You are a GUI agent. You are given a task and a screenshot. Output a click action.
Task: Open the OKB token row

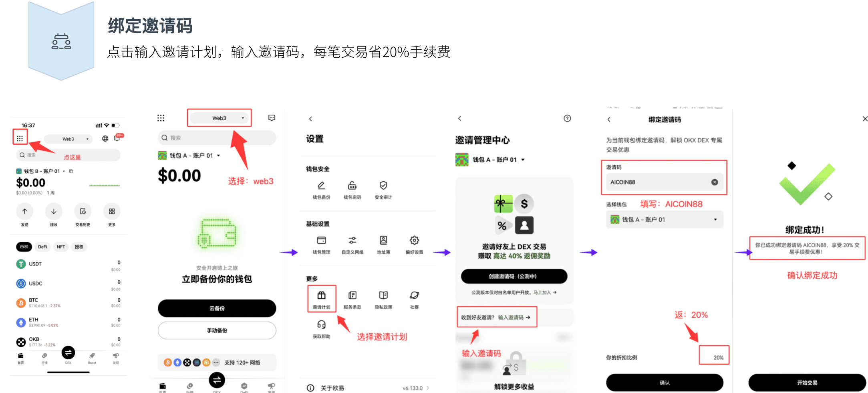(x=68, y=342)
